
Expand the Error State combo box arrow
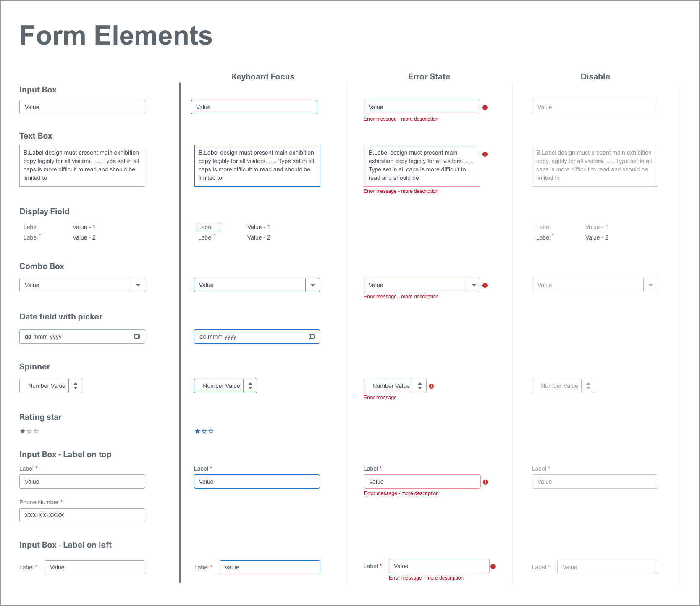point(474,285)
